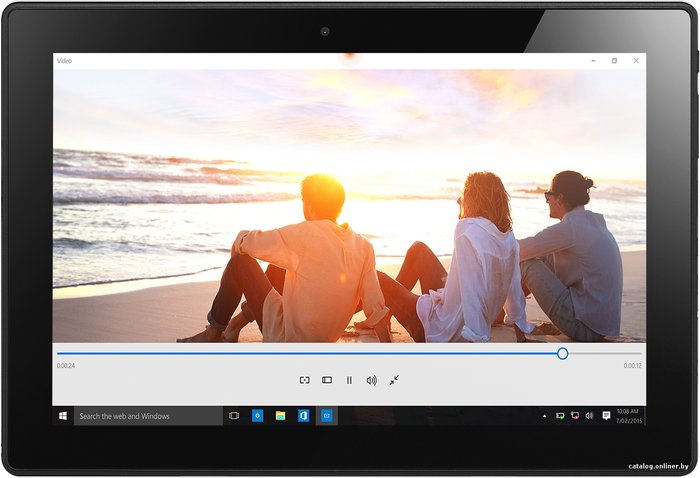Click the cast to device icon
Screen dimensions: 700x478
coord(304,380)
